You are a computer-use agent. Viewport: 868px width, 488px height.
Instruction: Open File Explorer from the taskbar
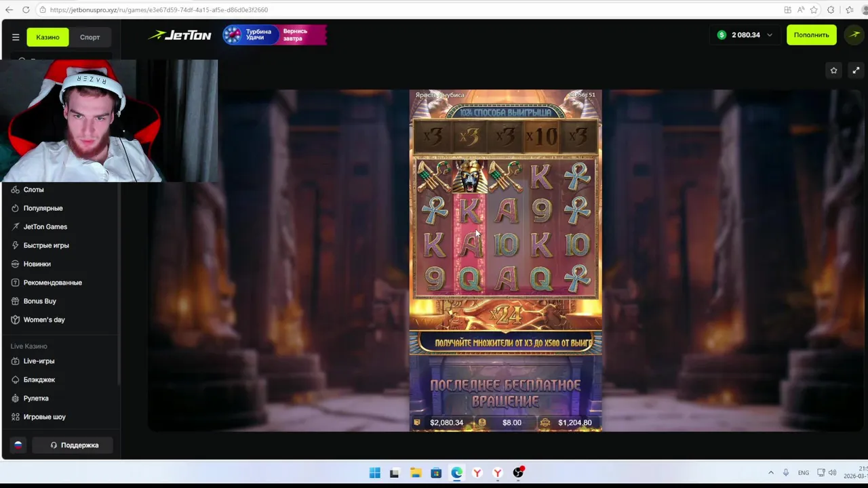tap(416, 473)
